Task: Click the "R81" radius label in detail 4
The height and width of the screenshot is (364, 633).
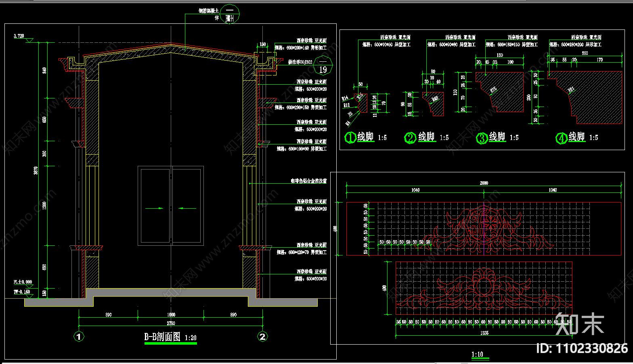Action: point(572,90)
